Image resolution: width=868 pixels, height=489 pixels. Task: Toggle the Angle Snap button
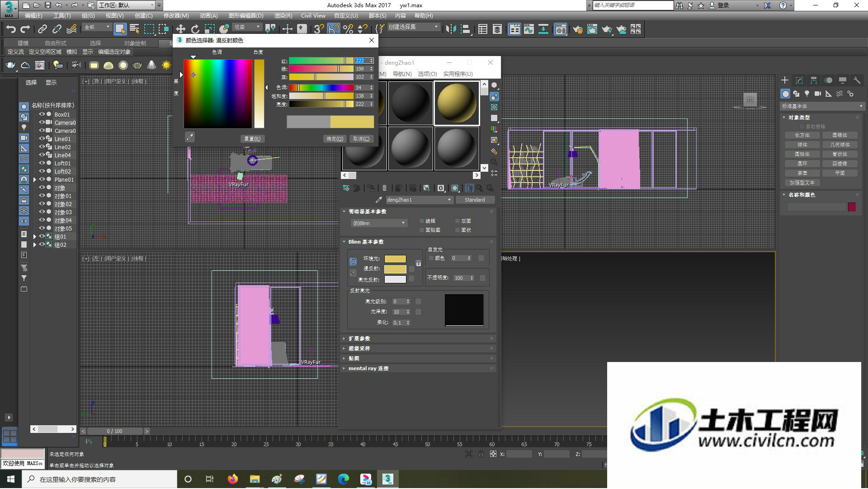(x=334, y=29)
